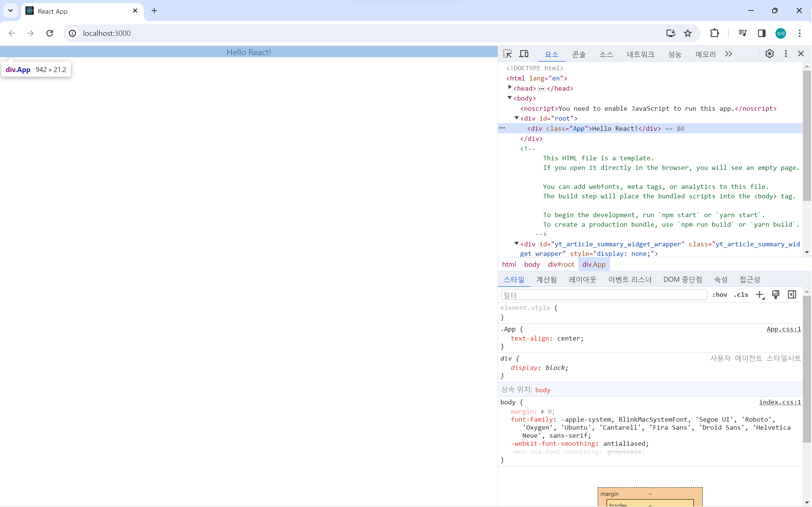Toggle the device toolbar icon
The width and height of the screenshot is (812, 507).
pos(524,54)
